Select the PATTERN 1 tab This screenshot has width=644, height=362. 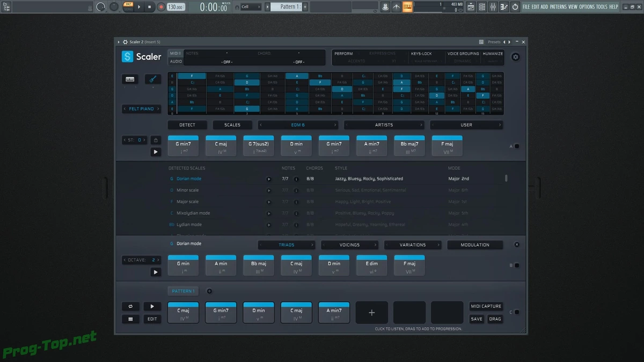coord(183,291)
